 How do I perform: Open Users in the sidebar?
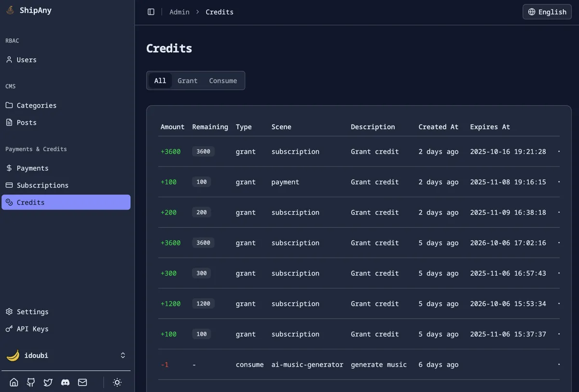pyautogui.click(x=27, y=60)
